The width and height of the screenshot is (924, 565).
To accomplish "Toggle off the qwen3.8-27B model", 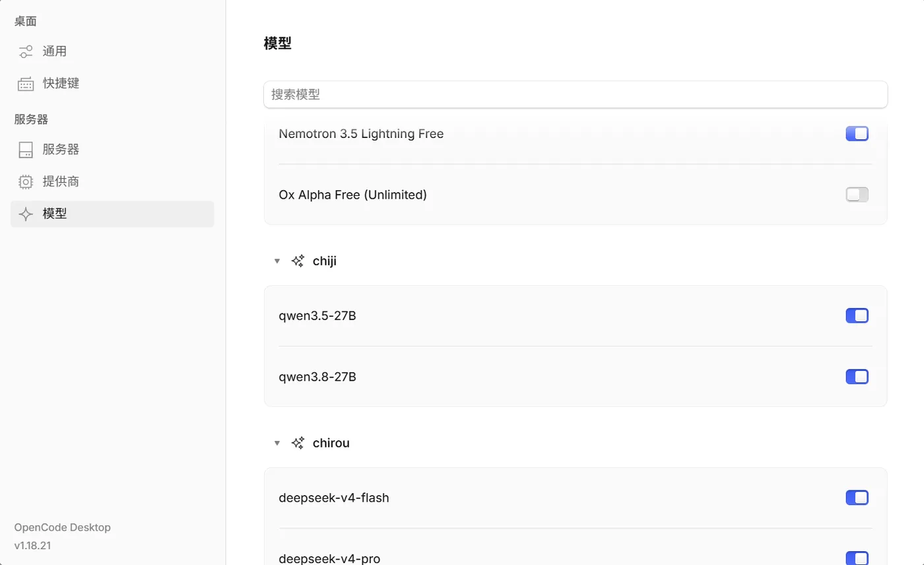I will tap(857, 377).
